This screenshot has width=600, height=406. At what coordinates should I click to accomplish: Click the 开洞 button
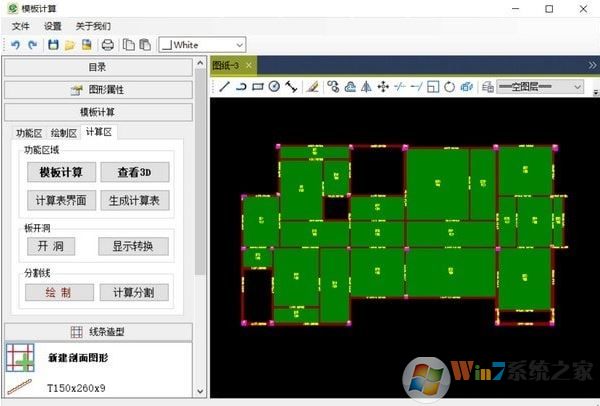click(x=51, y=246)
